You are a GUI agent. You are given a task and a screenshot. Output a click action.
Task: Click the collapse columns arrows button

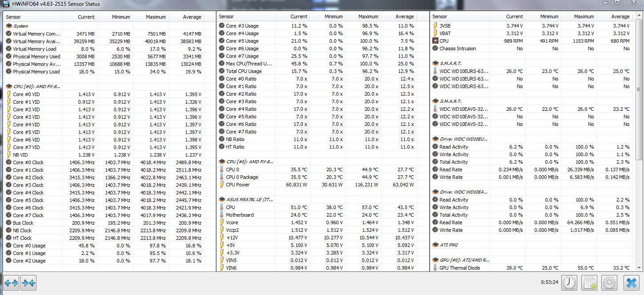pos(28,283)
